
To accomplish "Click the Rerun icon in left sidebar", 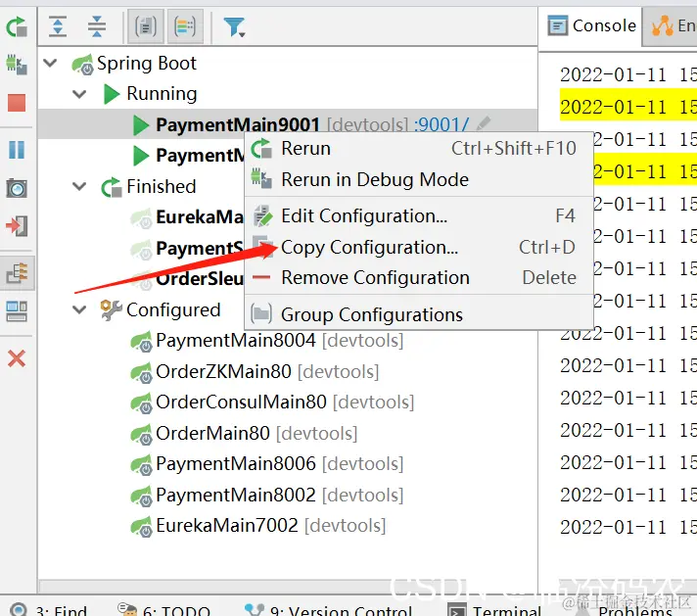I will click(x=17, y=26).
